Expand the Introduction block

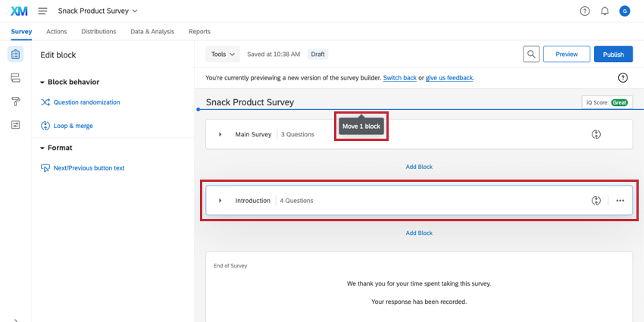(x=220, y=201)
